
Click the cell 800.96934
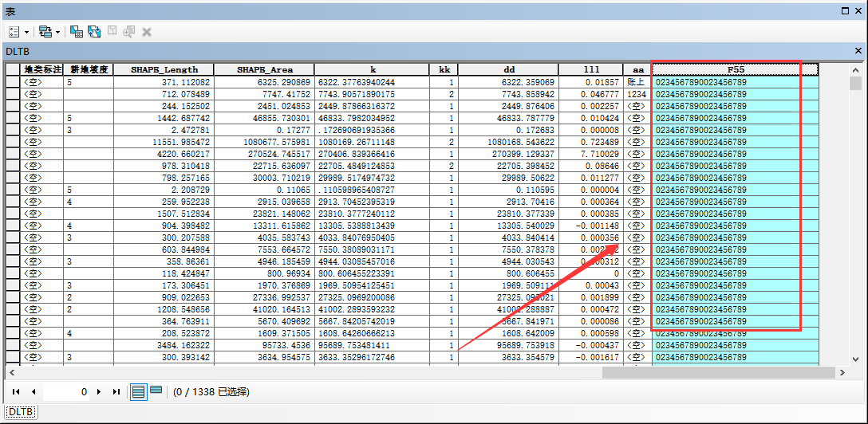tap(264, 273)
